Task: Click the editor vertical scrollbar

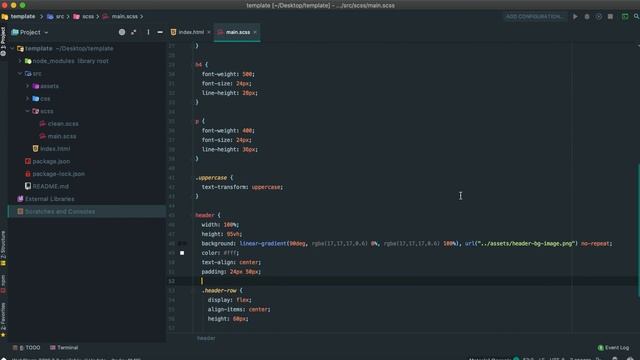Action: [638, 231]
